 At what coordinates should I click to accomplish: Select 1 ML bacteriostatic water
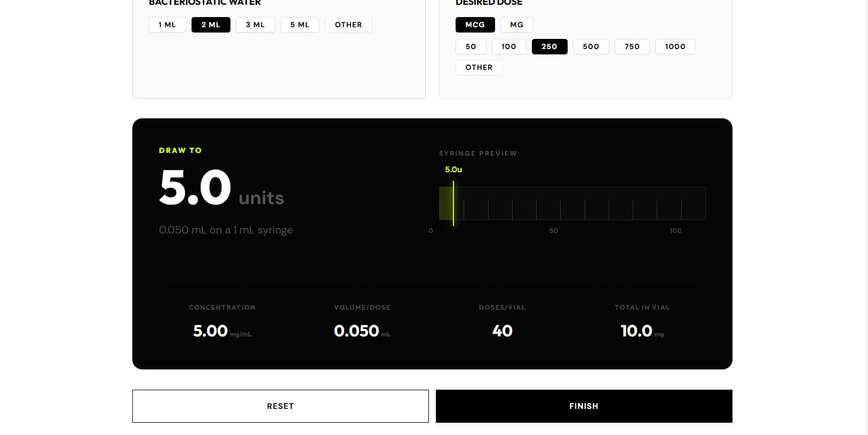tap(167, 25)
